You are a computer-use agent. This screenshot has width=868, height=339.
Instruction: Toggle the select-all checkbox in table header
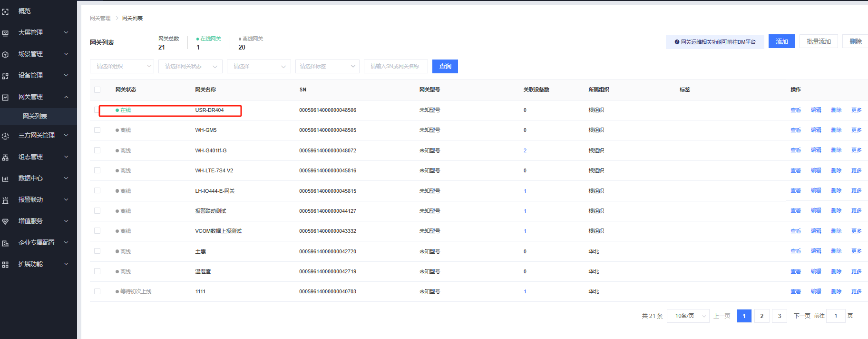pos(98,90)
